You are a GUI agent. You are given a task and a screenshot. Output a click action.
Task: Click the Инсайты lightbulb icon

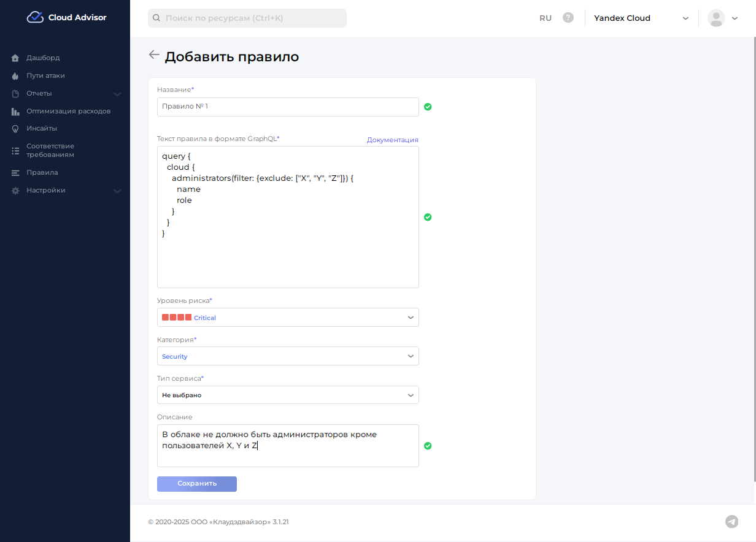(15, 129)
